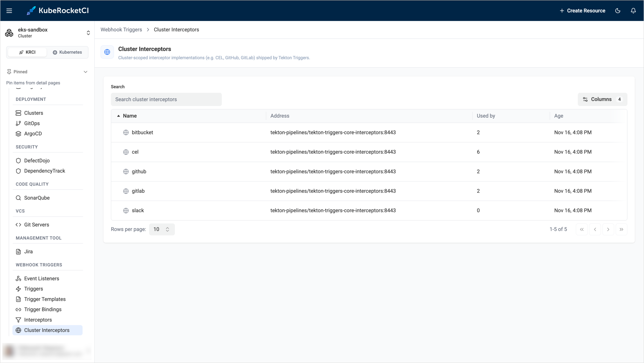Click the Triggers lightning icon
This screenshot has height=363, width=644.
[18, 289]
